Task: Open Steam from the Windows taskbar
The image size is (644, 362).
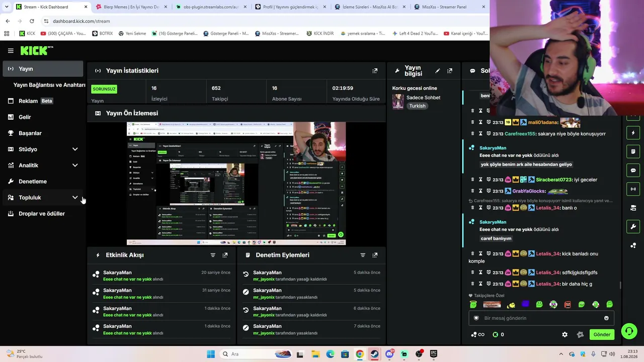Action: click(375, 354)
